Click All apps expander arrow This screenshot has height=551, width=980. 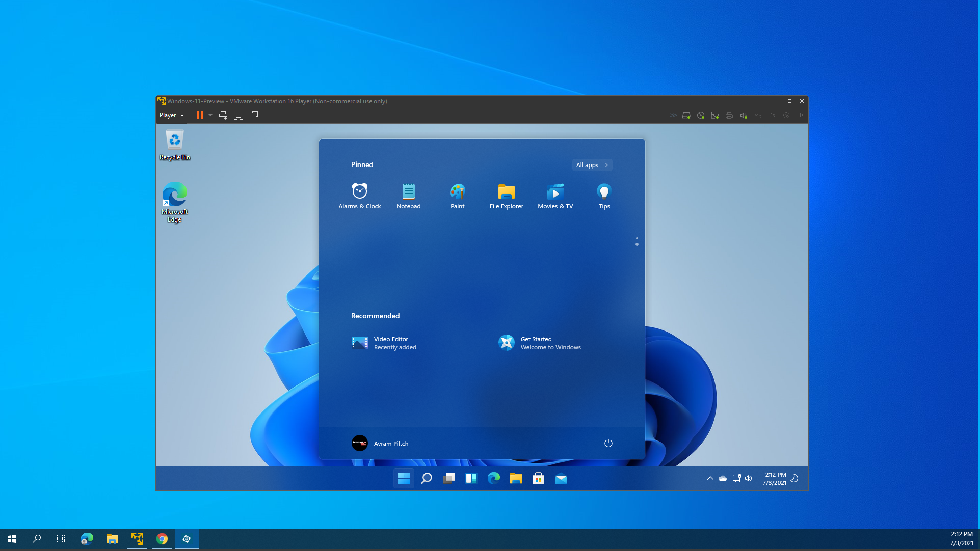click(x=606, y=164)
